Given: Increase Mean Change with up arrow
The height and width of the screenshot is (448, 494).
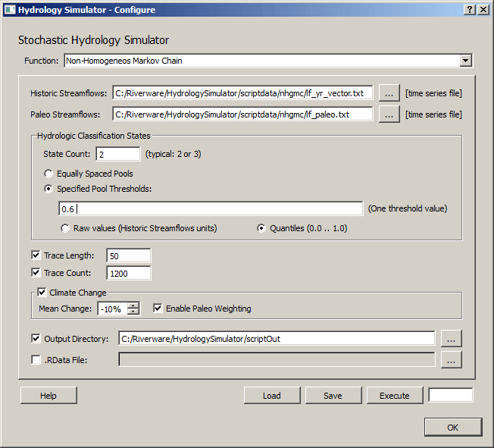Looking at the screenshot, I should click(x=133, y=305).
